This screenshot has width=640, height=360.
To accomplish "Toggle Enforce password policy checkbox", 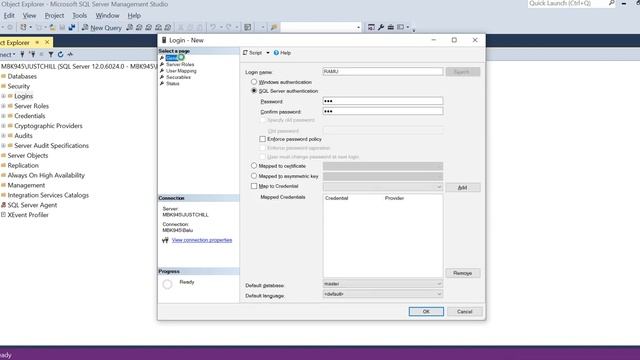I will pyautogui.click(x=262, y=139).
